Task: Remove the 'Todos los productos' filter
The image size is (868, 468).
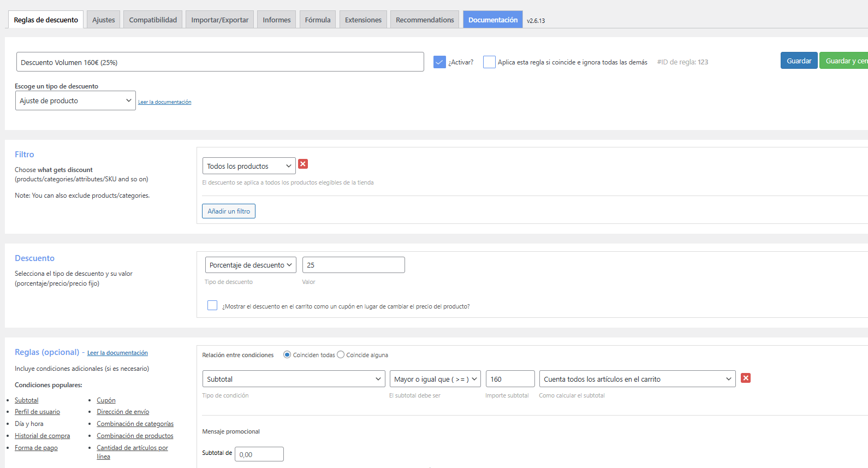Action: pyautogui.click(x=303, y=164)
